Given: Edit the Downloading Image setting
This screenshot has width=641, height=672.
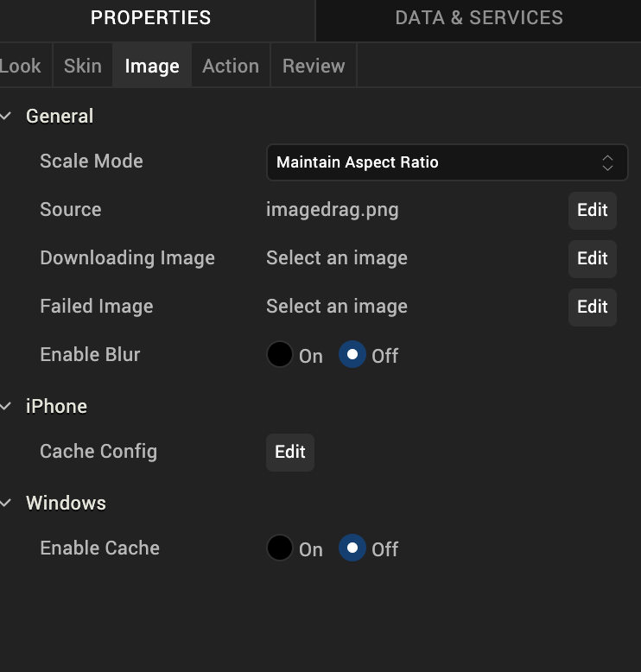Looking at the screenshot, I should (x=592, y=258).
